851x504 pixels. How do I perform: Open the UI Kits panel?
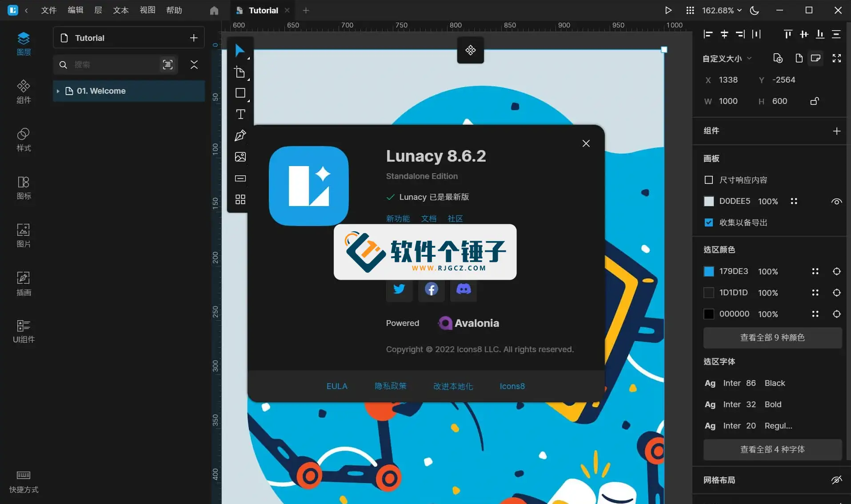coord(24,332)
